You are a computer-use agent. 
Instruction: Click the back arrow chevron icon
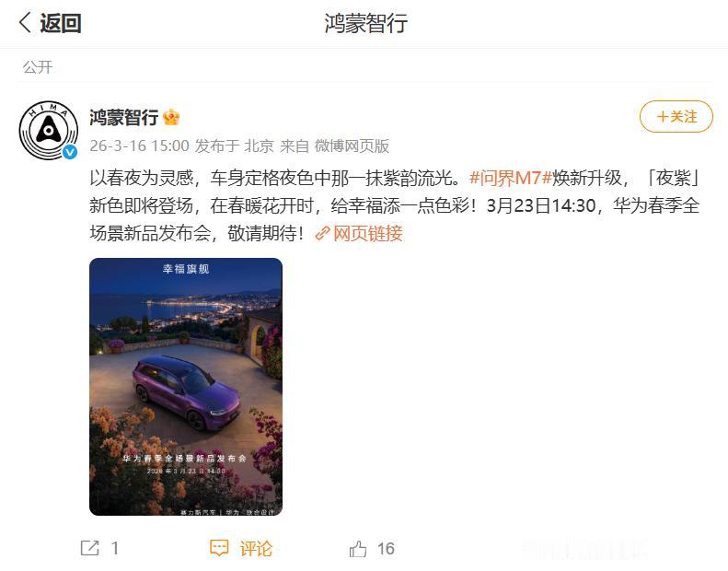tap(25, 22)
